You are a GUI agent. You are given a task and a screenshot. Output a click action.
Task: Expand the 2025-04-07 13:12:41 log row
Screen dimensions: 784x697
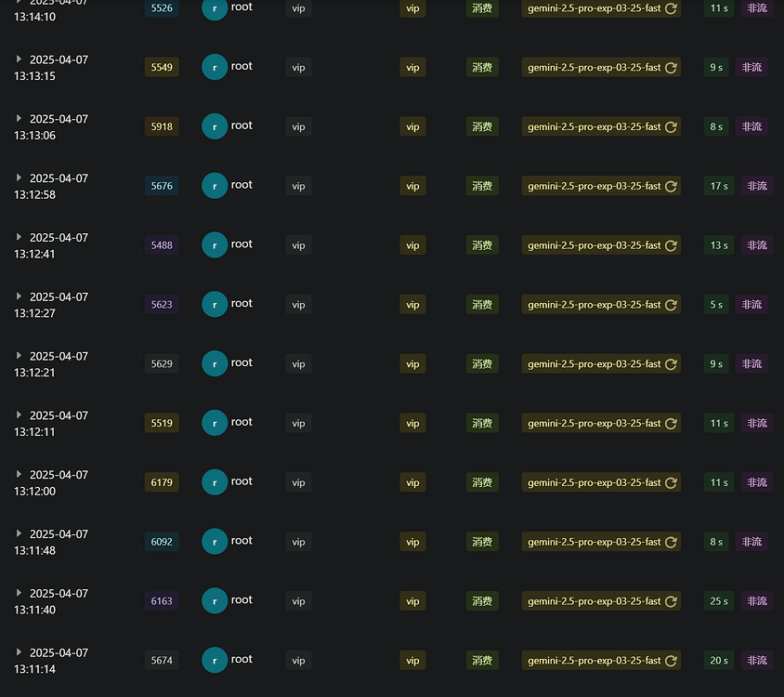19,237
